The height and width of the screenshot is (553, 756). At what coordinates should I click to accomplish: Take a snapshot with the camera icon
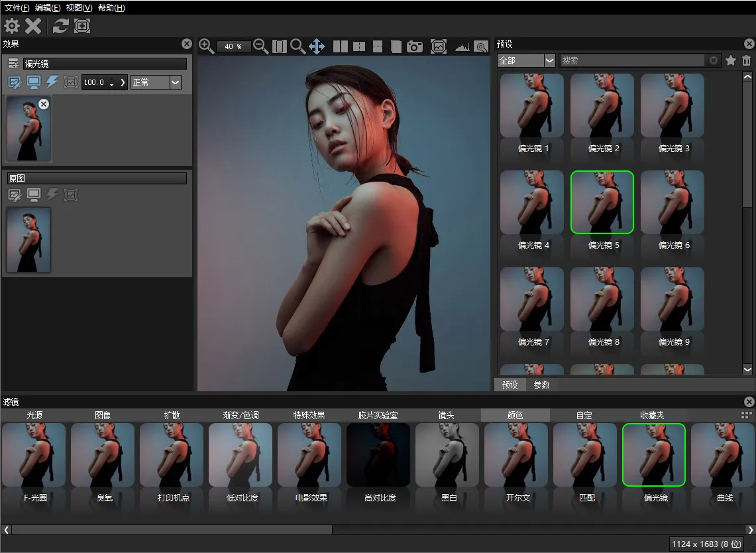415,46
